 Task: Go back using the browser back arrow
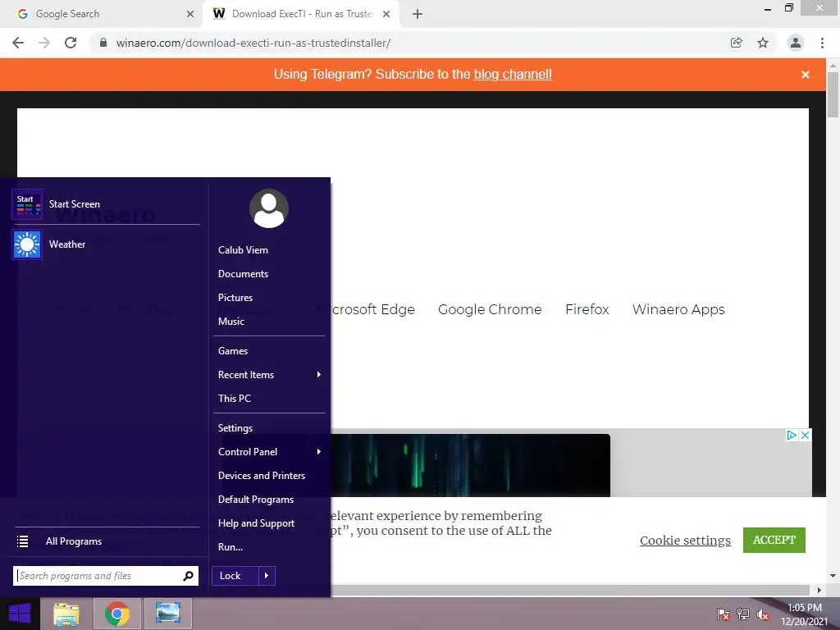18,43
